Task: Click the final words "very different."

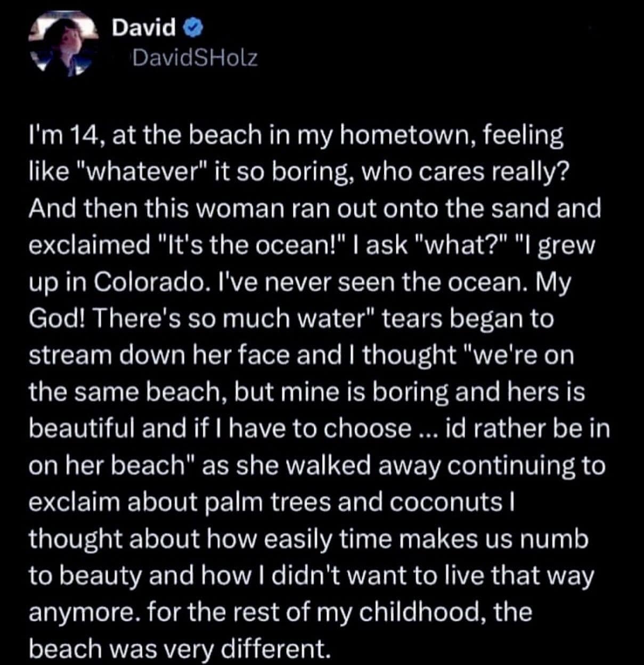Action: pos(246,648)
